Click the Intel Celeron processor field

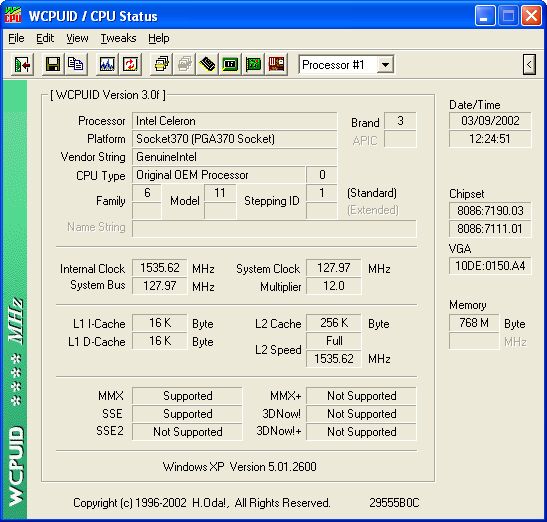click(234, 121)
